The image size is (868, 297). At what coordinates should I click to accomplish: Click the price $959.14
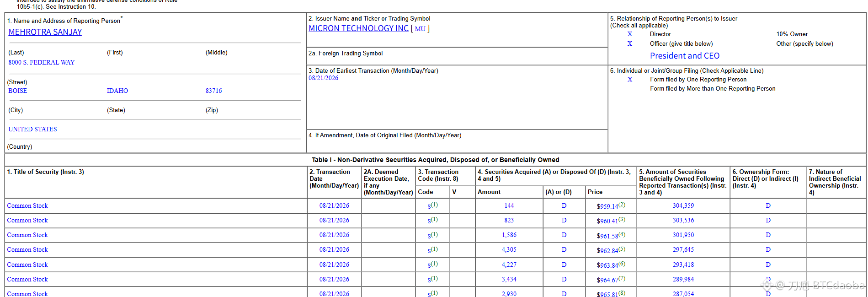click(607, 207)
